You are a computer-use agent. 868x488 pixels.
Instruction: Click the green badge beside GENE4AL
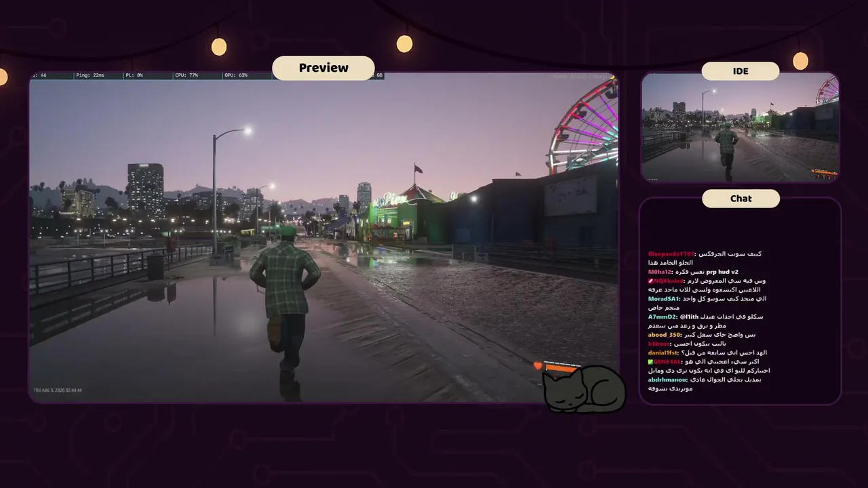coord(651,362)
